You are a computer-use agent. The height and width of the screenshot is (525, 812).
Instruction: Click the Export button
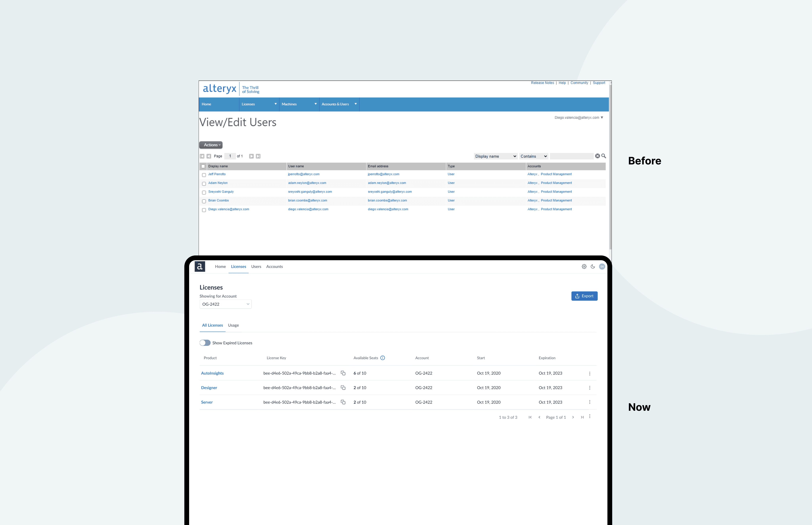(x=584, y=296)
